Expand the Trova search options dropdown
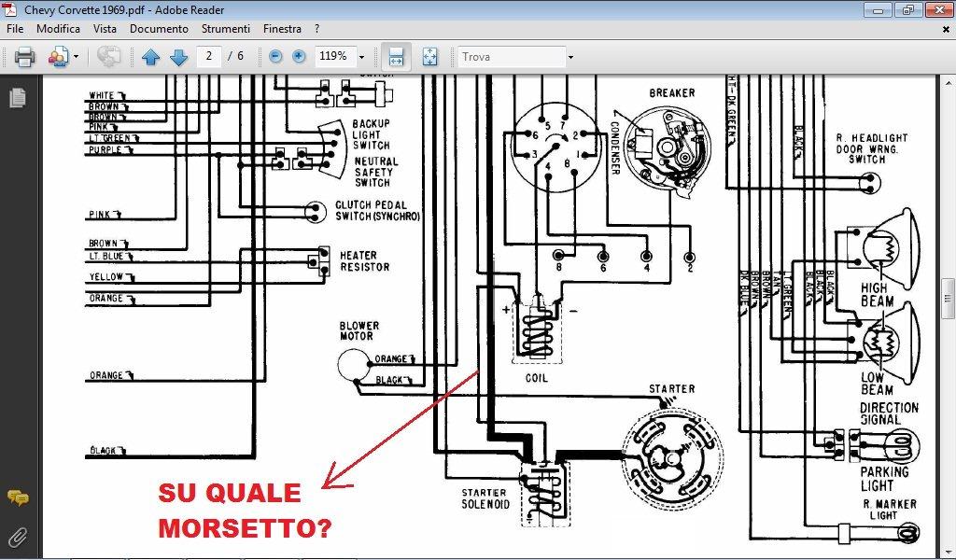 tap(570, 57)
